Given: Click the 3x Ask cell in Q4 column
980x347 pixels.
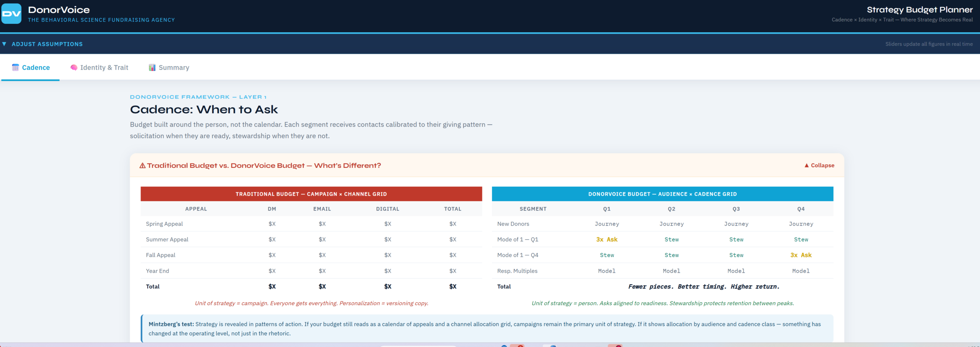Looking at the screenshot, I should [800, 255].
